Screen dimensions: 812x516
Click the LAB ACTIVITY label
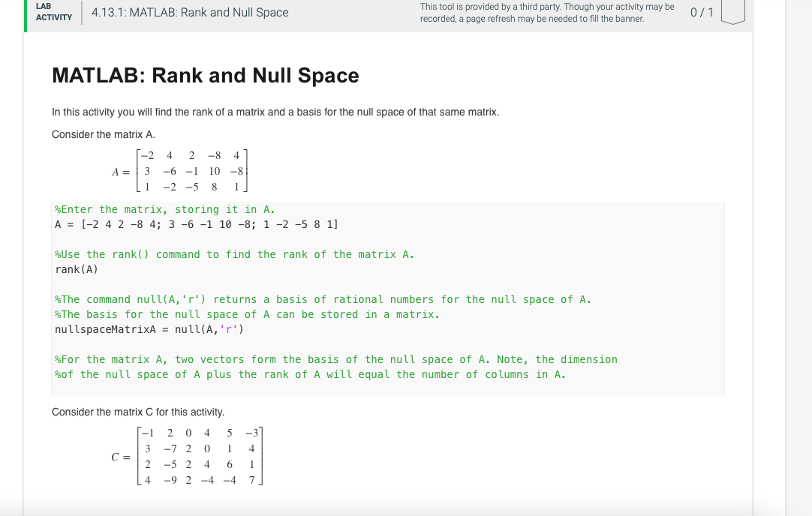(x=54, y=12)
